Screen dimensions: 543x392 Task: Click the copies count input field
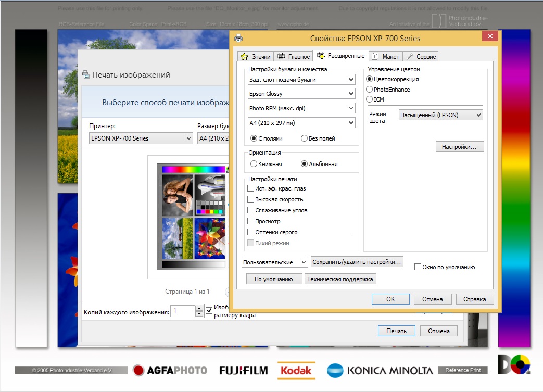(x=183, y=311)
